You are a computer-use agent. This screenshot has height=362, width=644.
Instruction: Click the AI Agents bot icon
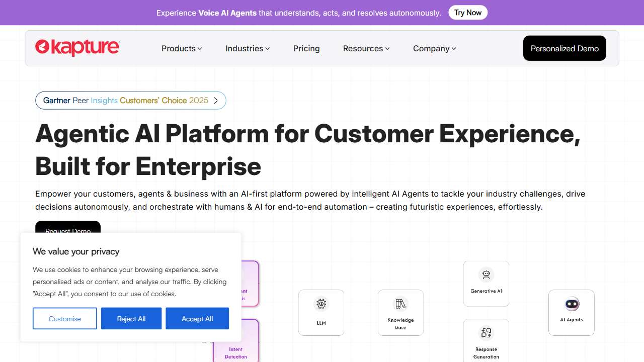(x=572, y=304)
